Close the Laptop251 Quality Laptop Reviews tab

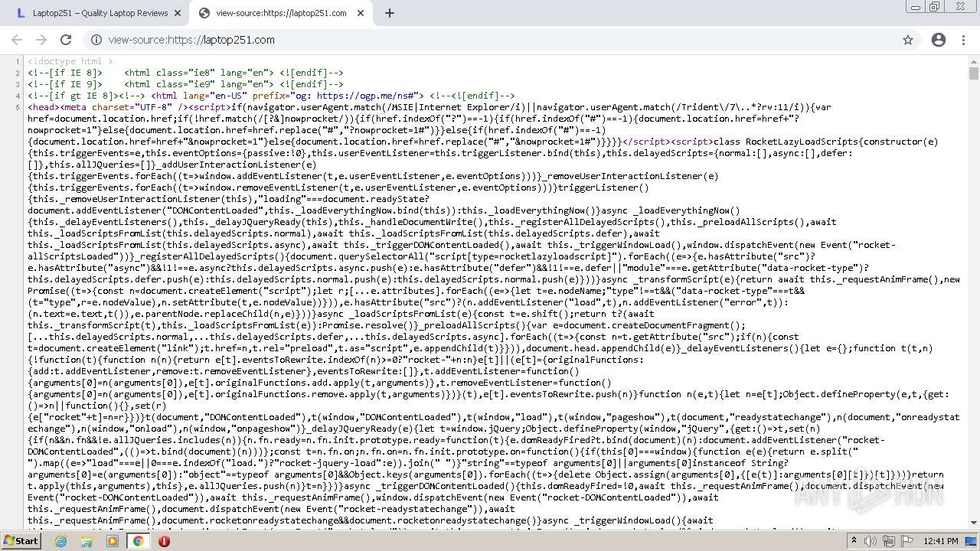click(177, 13)
